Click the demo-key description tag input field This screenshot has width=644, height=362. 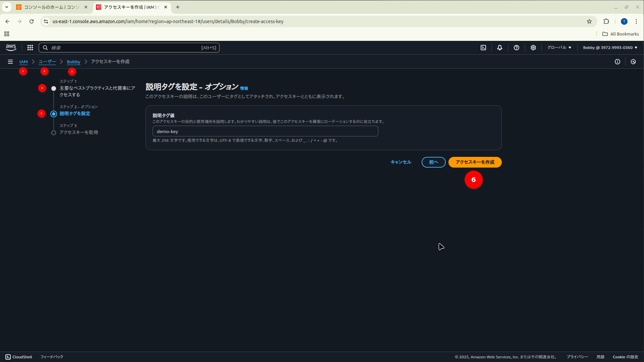pos(265,131)
